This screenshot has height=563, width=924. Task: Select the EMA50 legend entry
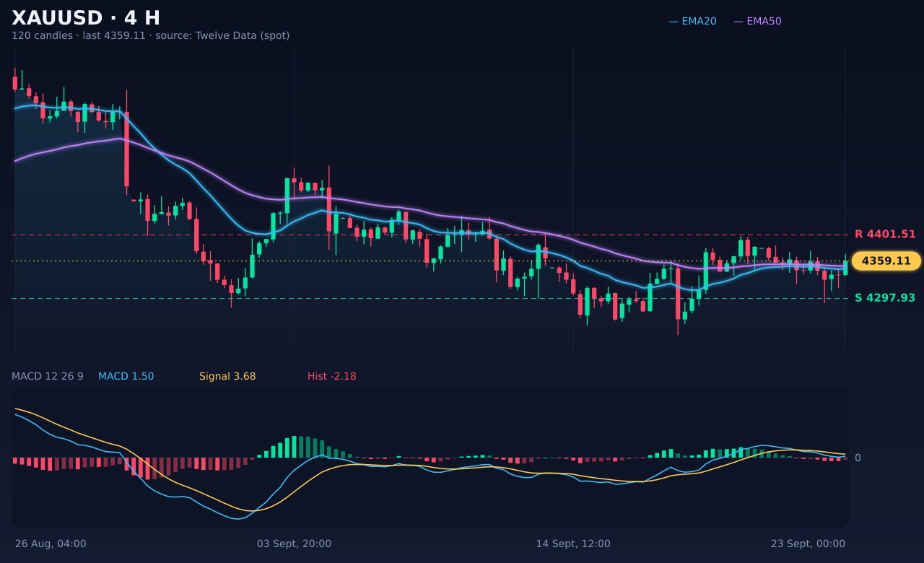[x=757, y=21]
